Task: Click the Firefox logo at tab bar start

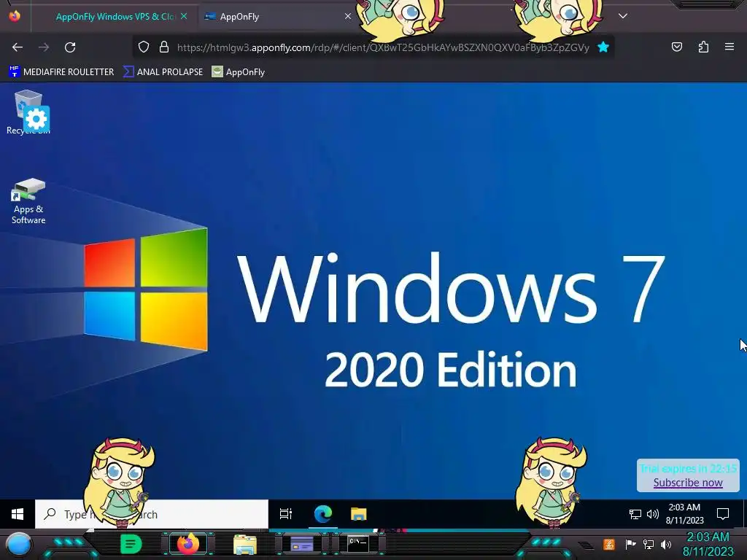Action: (15, 16)
